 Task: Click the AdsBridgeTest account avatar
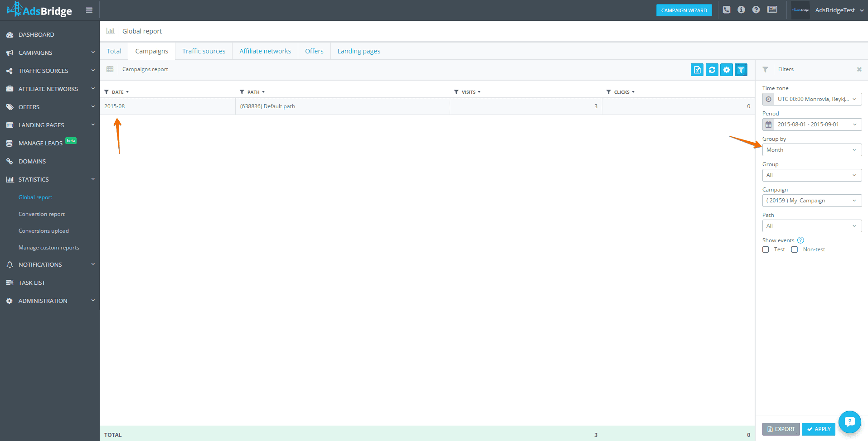[800, 10]
